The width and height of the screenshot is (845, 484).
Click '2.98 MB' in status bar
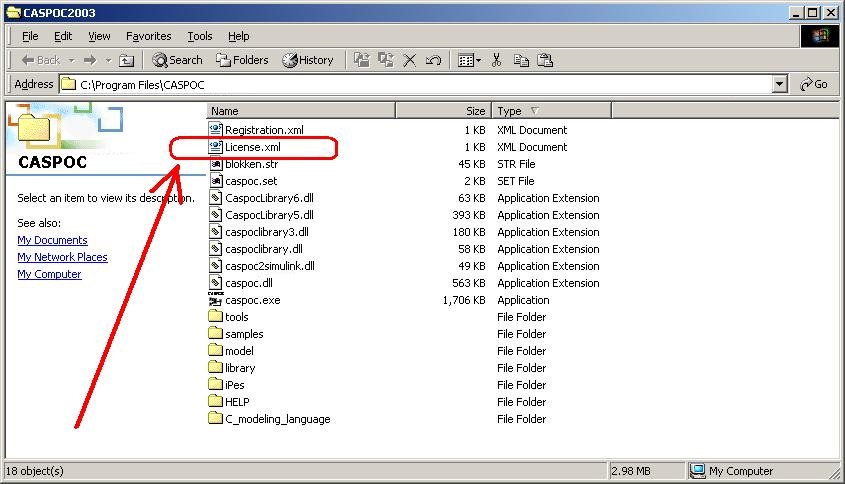631,471
